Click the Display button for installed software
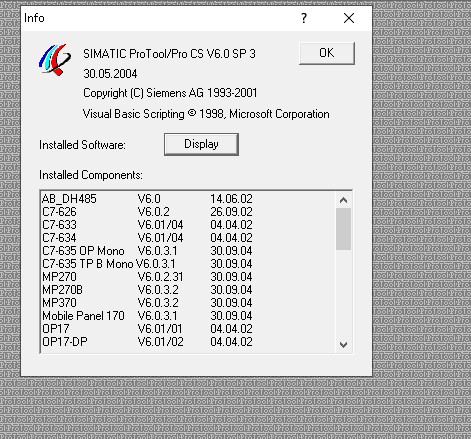 [x=201, y=144]
